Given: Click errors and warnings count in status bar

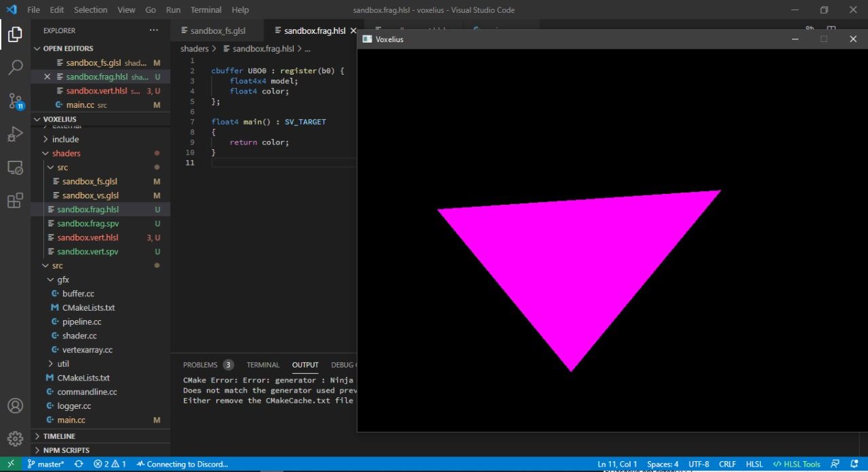Looking at the screenshot, I should click(x=110, y=464).
